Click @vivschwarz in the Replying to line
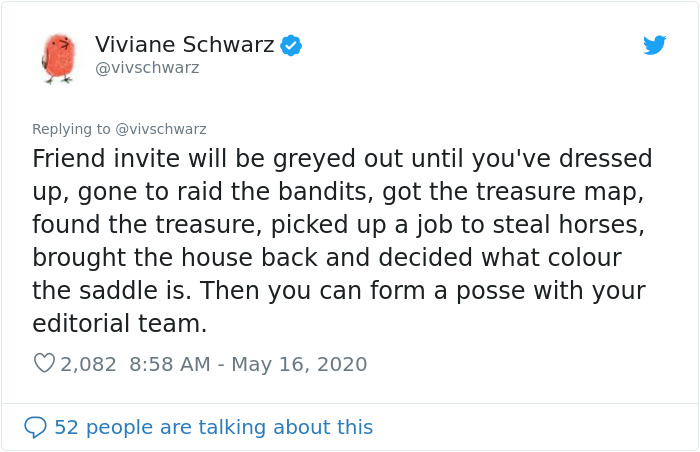The height and width of the screenshot is (452, 700). click(x=161, y=129)
